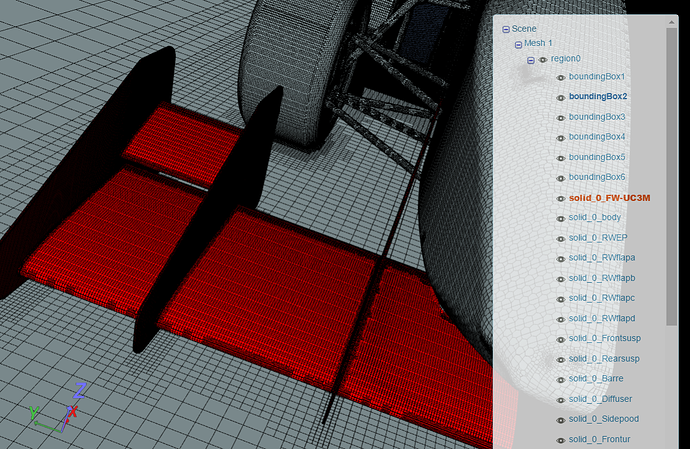Select solid_0_Sidepood entry
Image resolution: width=690 pixels, height=449 pixels.
click(x=603, y=419)
